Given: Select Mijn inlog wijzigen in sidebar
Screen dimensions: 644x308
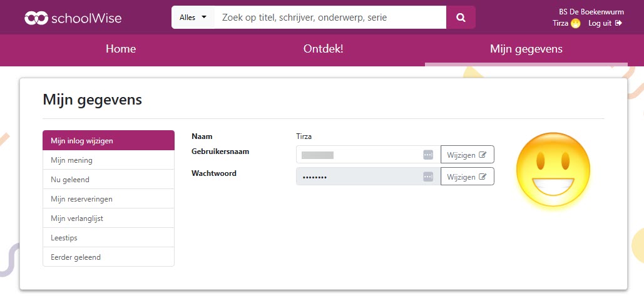Looking at the screenshot, I should point(108,140).
